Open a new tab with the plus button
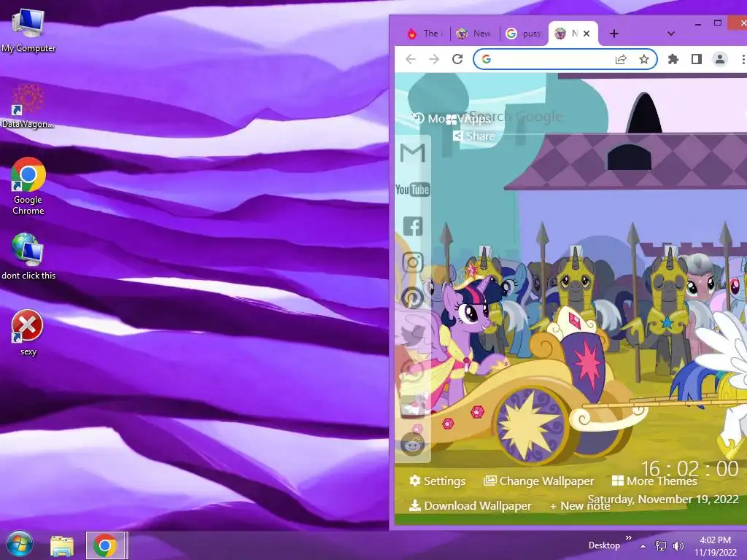Screen dimensions: 747x560 coord(614,34)
